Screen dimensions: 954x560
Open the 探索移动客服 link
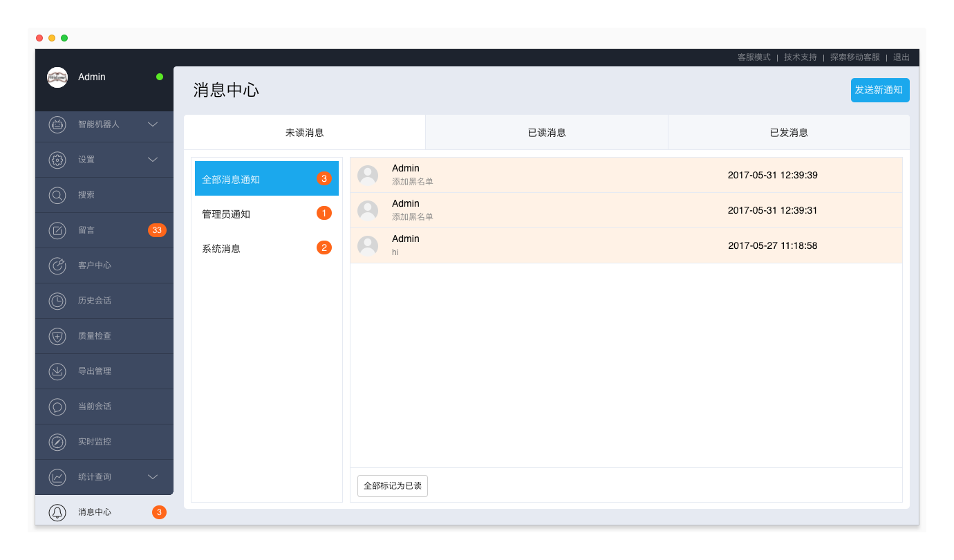click(x=855, y=57)
